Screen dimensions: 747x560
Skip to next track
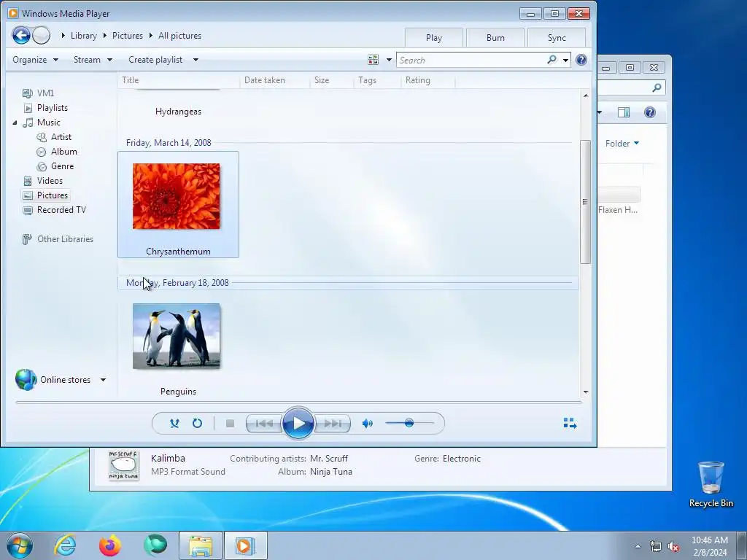(333, 424)
